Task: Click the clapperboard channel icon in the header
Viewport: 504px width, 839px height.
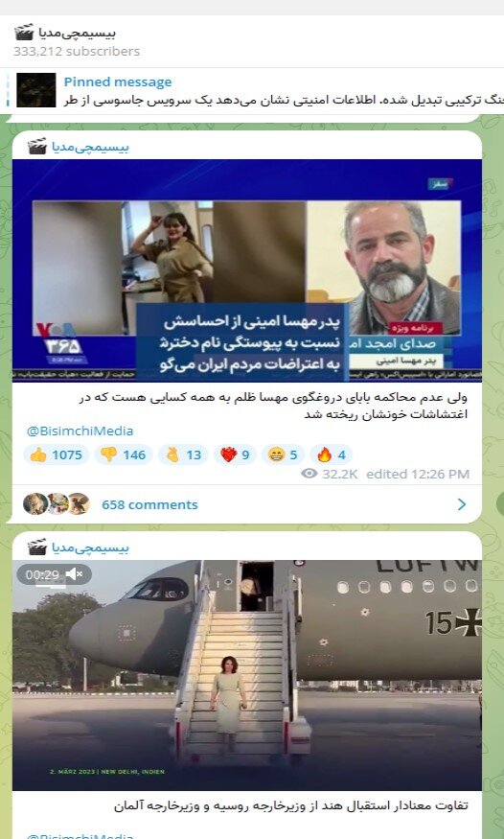Action: [24, 34]
